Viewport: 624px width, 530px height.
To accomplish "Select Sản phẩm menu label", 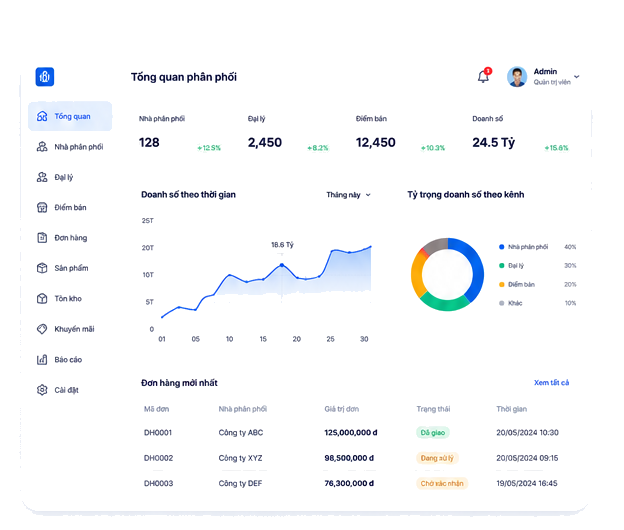I will [x=71, y=268].
